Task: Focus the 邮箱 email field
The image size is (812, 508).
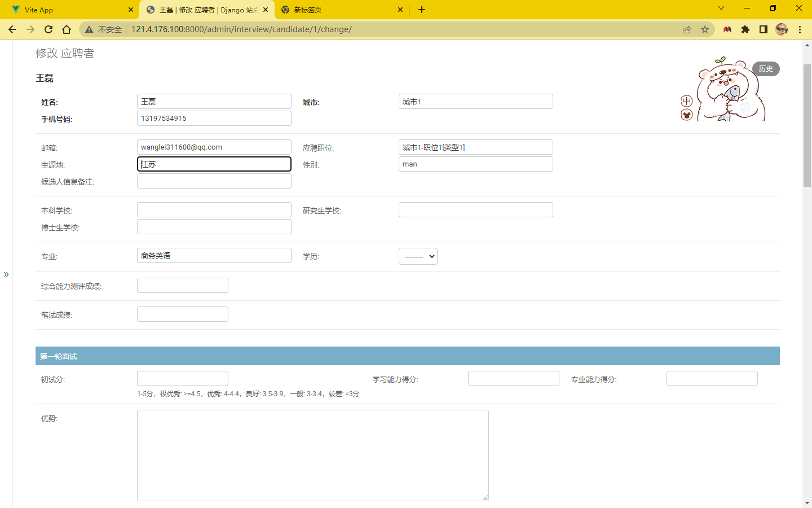Action: point(214,147)
